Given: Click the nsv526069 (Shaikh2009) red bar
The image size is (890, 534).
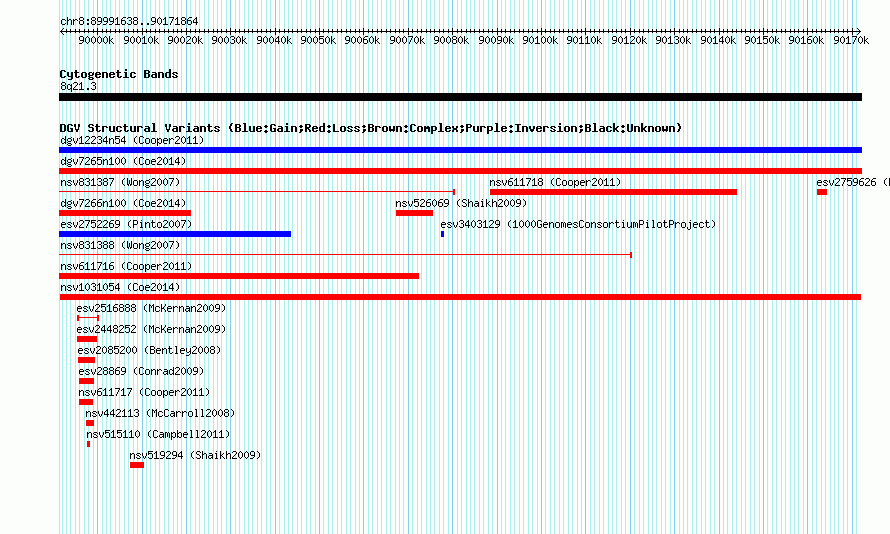Looking at the screenshot, I should [414, 213].
